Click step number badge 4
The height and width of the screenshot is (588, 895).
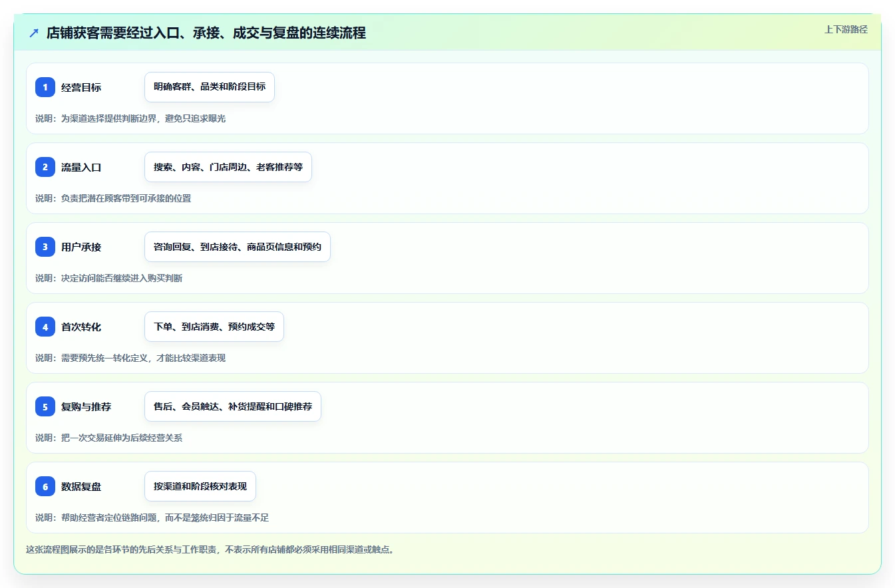(45, 327)
